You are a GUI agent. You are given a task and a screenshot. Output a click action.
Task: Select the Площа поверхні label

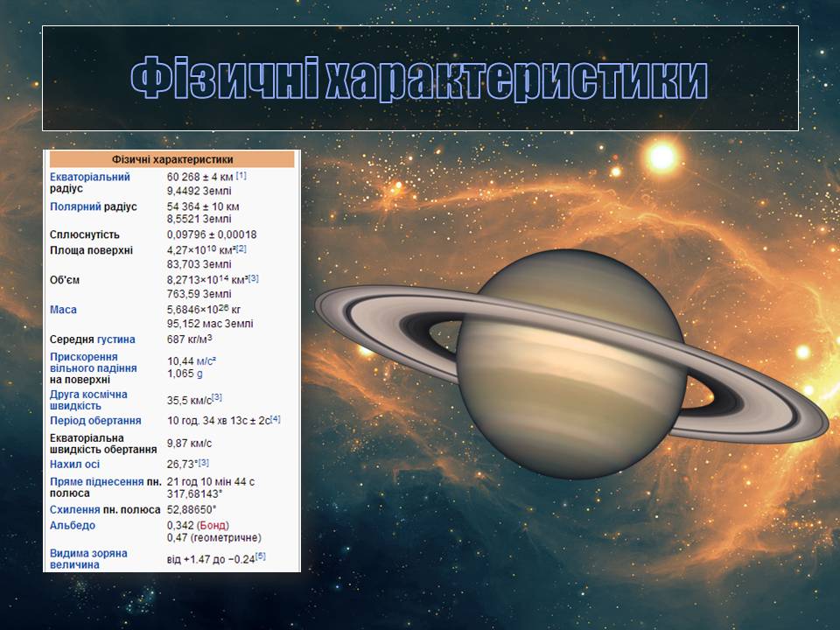point(91,250)
